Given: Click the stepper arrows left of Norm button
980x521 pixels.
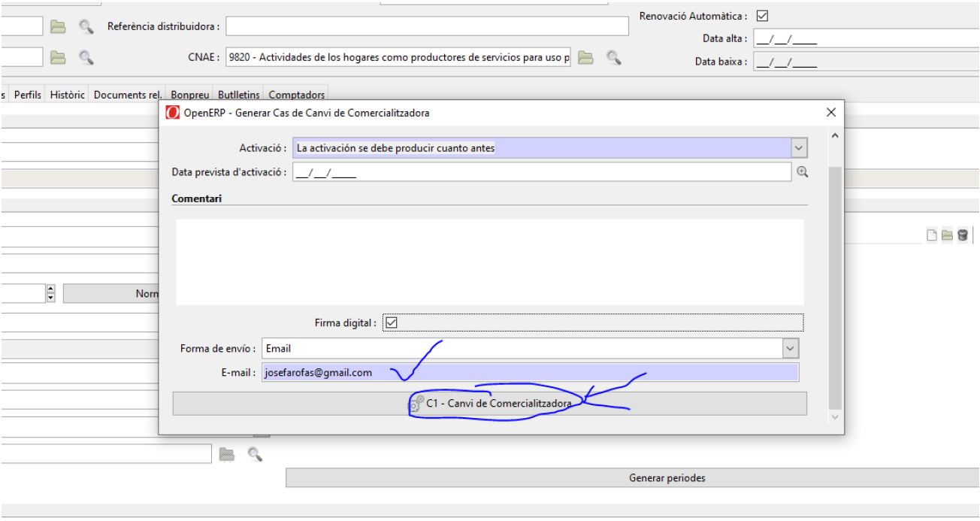Looking at the screenshot, I should click(51, 293).
